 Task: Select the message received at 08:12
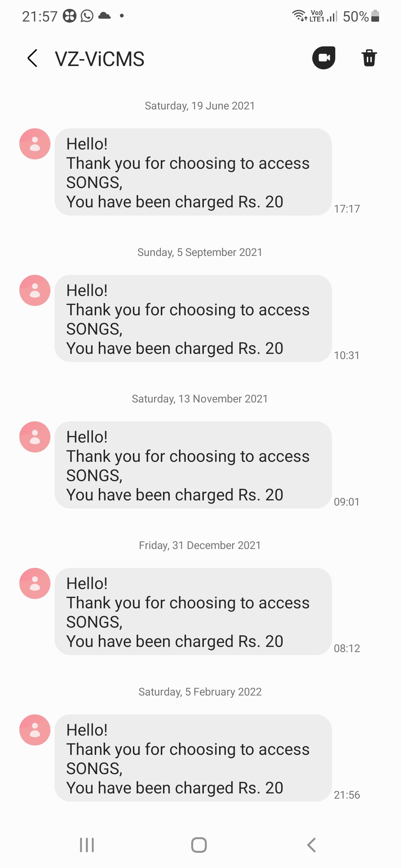[193, 612]
